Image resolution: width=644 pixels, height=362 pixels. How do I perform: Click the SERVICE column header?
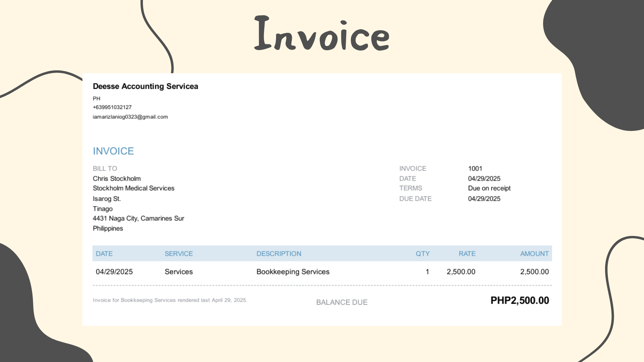point(178,254)
